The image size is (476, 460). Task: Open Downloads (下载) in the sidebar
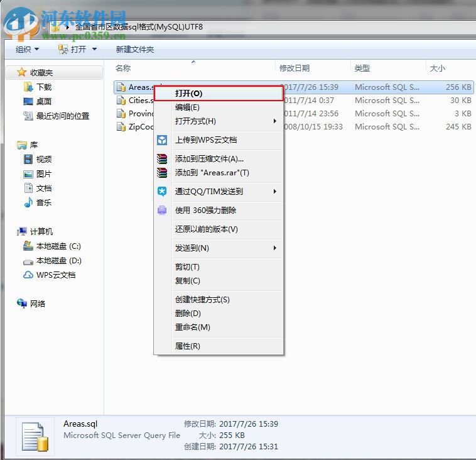click(x=38, y=87)
